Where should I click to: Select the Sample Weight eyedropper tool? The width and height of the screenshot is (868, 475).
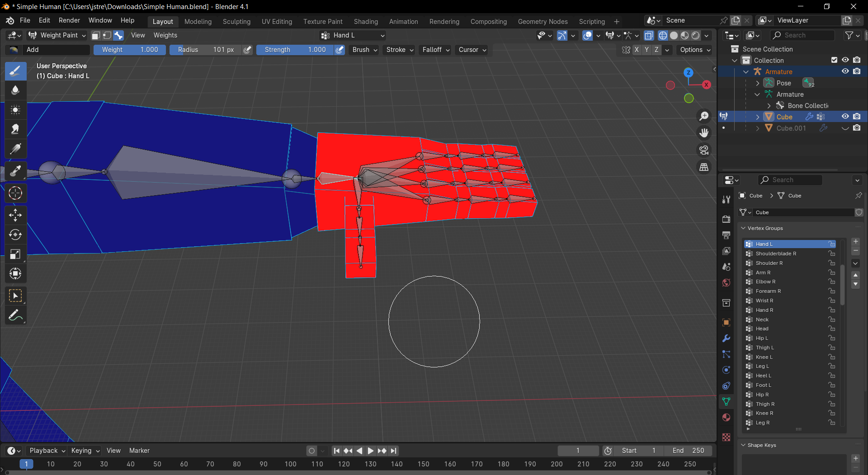pyautogui.click(x=15, y=171)
